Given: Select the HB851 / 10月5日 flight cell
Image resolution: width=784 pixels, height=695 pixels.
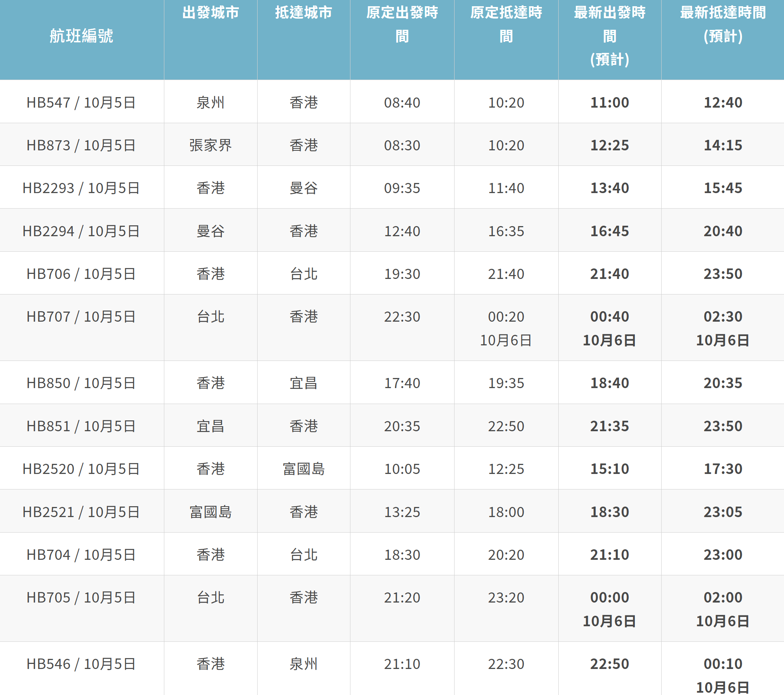Looking at the screenshot, I should tap(81, 426).
